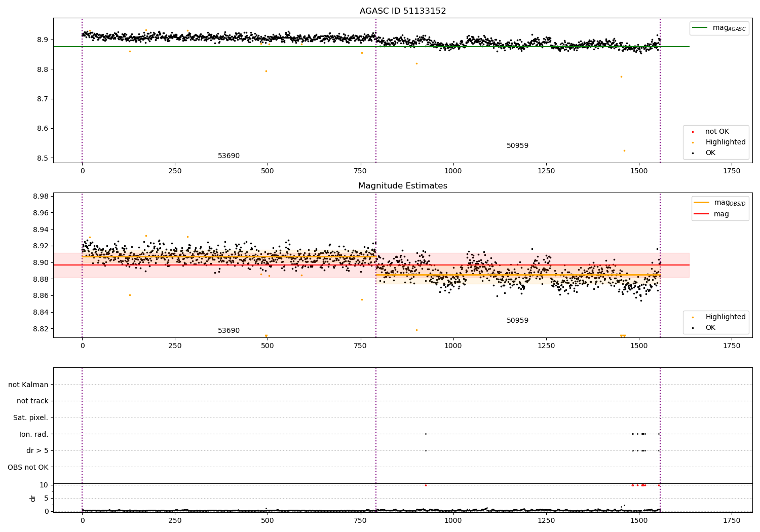Click the 'OBS not OK' axis label

click(x=28, y=467)
